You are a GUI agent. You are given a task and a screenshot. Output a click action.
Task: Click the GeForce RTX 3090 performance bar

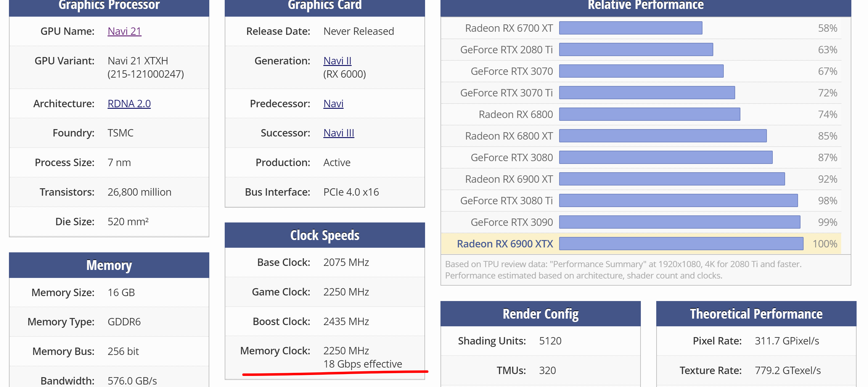pyautogui.click(x=679, y=222)
